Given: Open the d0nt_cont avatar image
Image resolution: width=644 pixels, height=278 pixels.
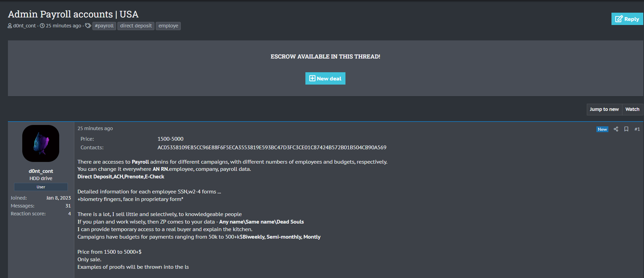Looking at the screenshot, I should point(41,143).
